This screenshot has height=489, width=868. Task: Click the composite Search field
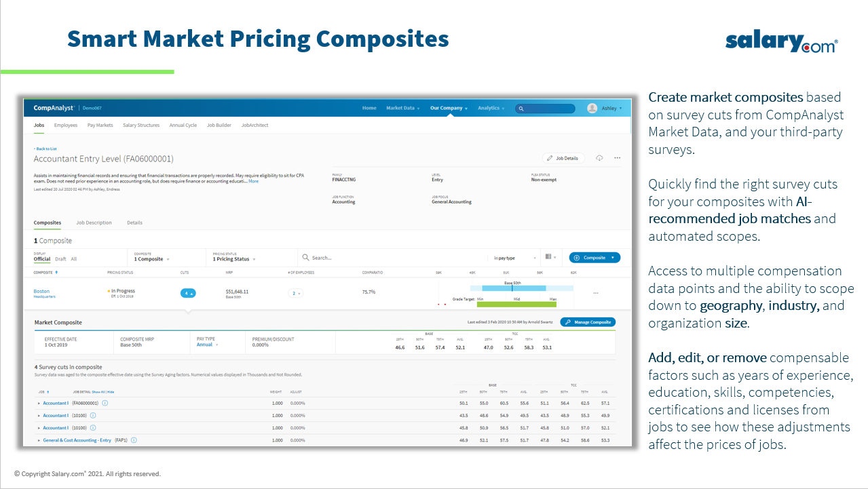click(x=394, y=258)
